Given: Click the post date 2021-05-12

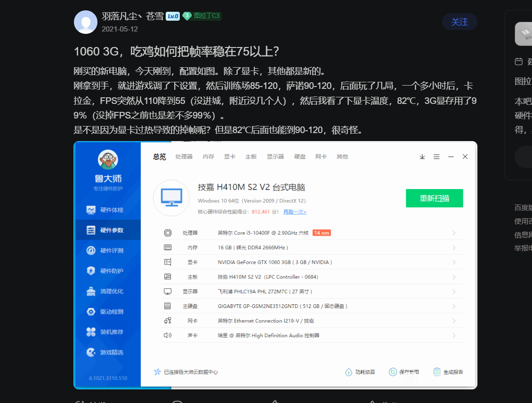Looking at the screenshot, I should point(120,29).
